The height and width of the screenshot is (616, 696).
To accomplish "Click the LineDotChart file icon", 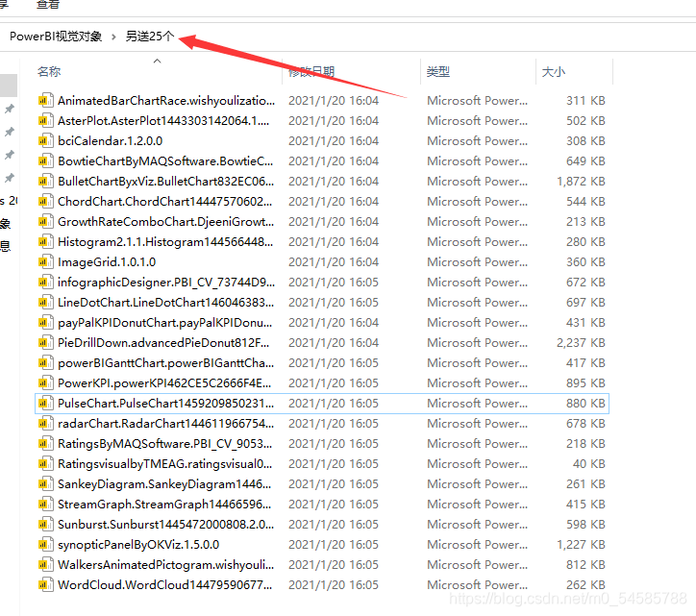I will click(46, 303).
